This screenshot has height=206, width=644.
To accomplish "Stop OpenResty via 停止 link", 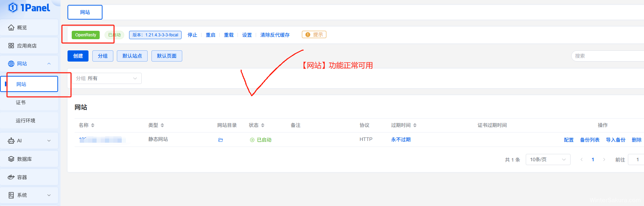I will click(192, 35).
